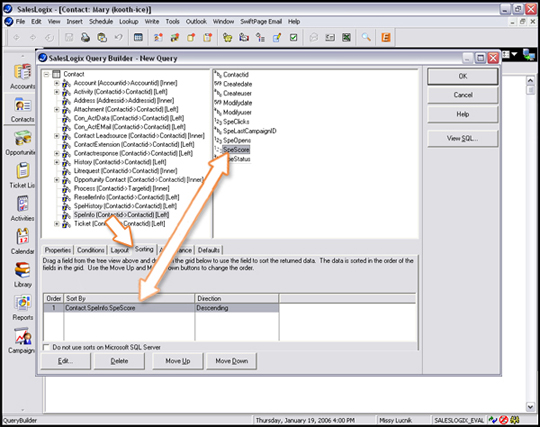Click the Move Down button
This screenshot has width=540, height=427.
(231, 361)
